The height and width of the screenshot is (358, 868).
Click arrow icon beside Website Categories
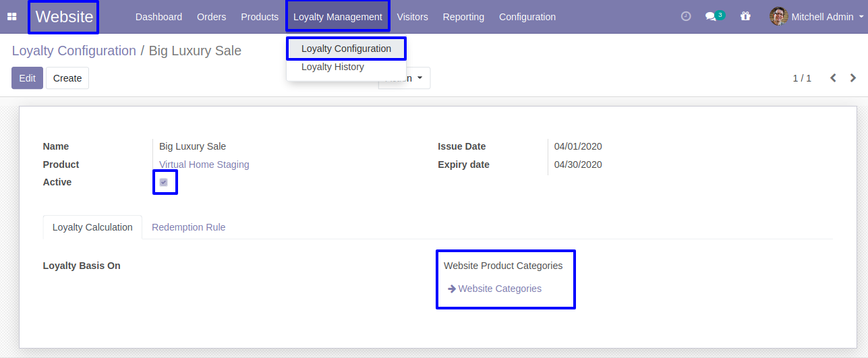click(452, 289)
